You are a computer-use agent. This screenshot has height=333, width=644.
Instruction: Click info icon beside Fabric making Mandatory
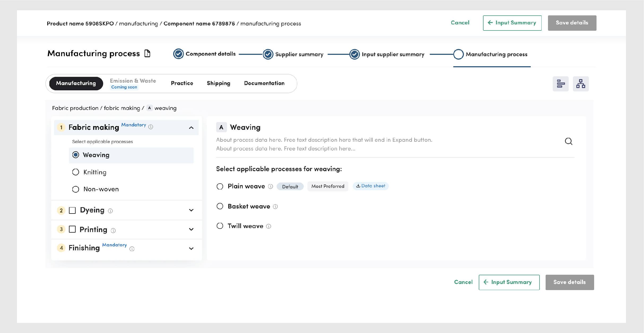[151, 127]
